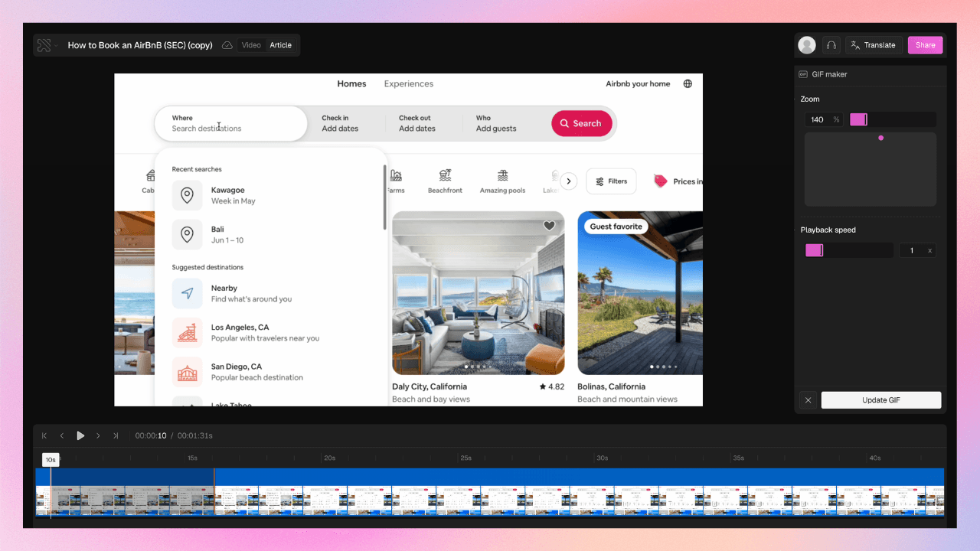Click the Bali location pin icon
This screenshot has width=980, height=551.
[187, 234]
